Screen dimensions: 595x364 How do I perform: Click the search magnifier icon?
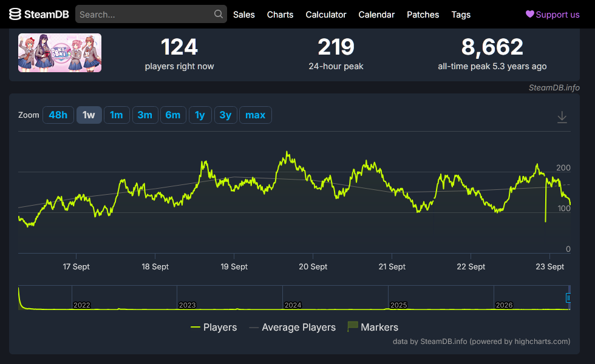click(218, 15)
